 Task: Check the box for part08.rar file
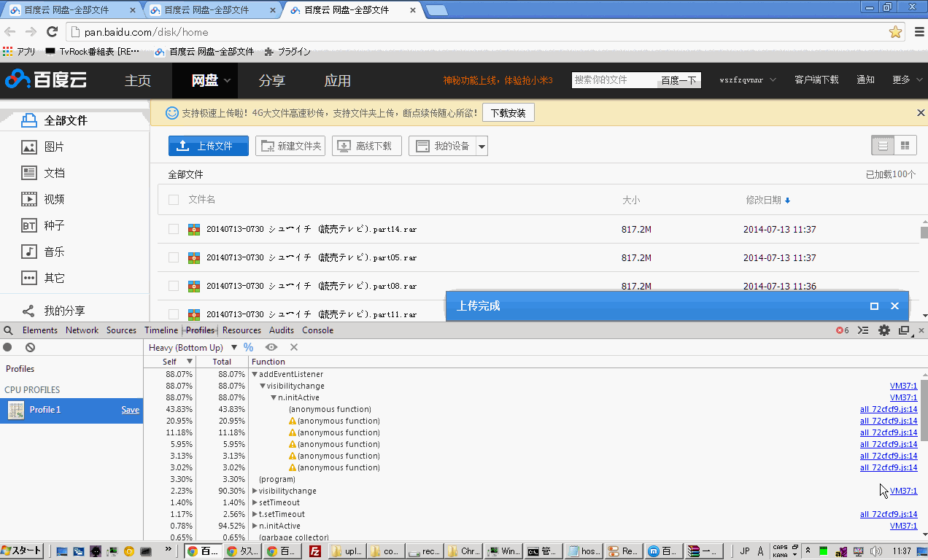[174, 286]
